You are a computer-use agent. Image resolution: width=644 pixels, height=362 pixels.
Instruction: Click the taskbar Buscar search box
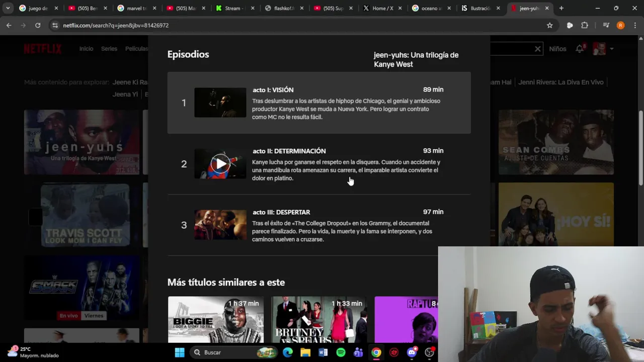click(234, 352)
